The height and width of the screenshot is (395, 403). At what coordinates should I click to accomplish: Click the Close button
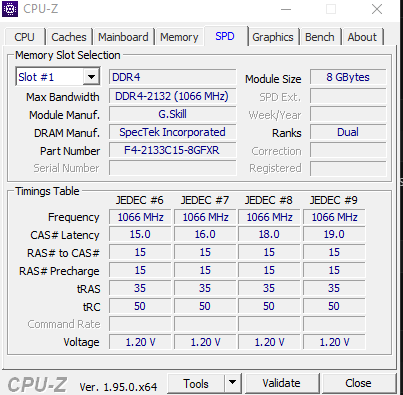pyautogui.click(x=358, y=383)
